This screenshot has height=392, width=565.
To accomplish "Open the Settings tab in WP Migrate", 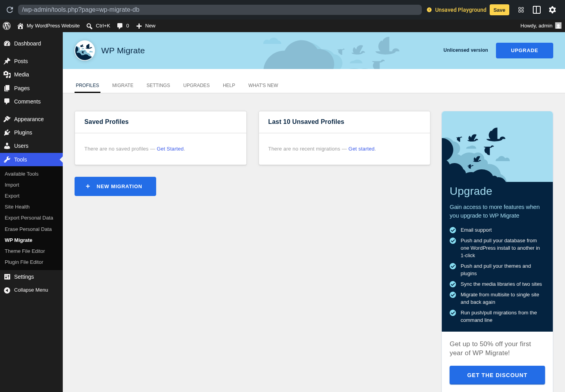I will point(158,85).
